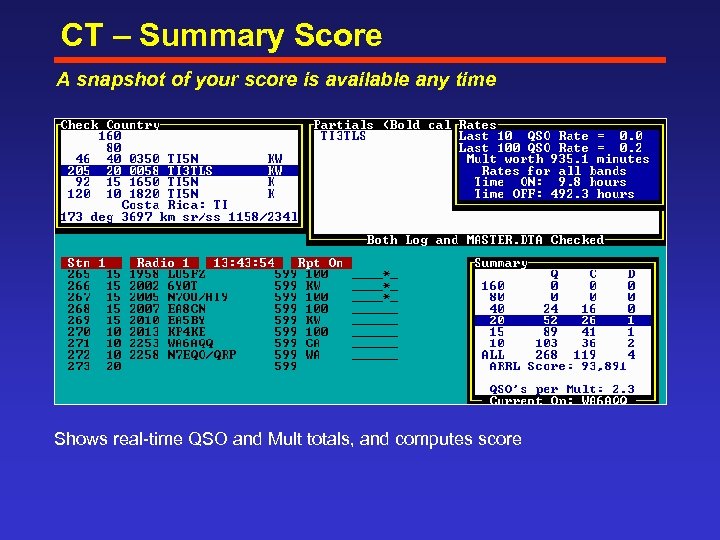The width and height of the screenshot is (720, 540).
Task: Click the 15 meter 1650 TI5N row
Action: (x=179, y=182)
